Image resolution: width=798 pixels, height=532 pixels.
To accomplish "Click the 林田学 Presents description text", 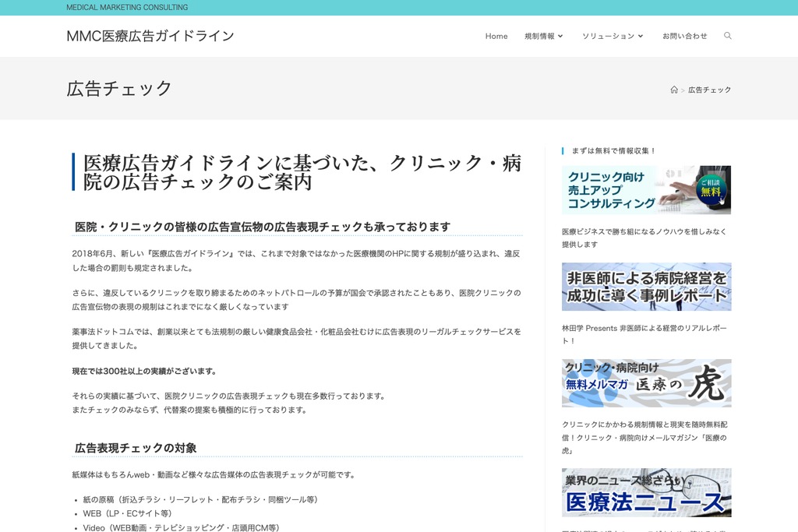I will [644, 334].
